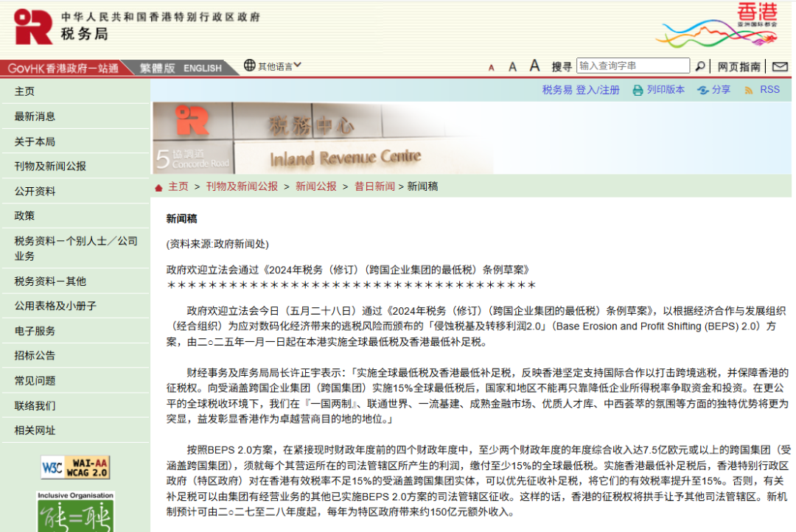Image resolution: width=796 pixels, height=532 pixels.
Task: Click the 分享 share link
Action: (721, 90)
